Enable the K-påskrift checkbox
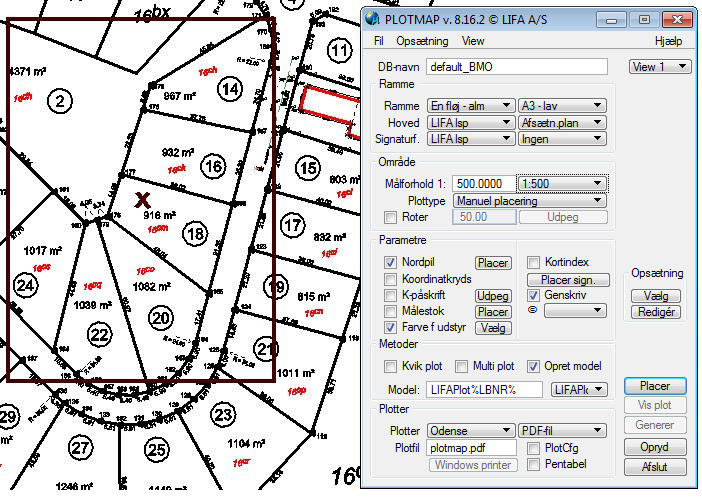702x500 pixels. [390, 295]
